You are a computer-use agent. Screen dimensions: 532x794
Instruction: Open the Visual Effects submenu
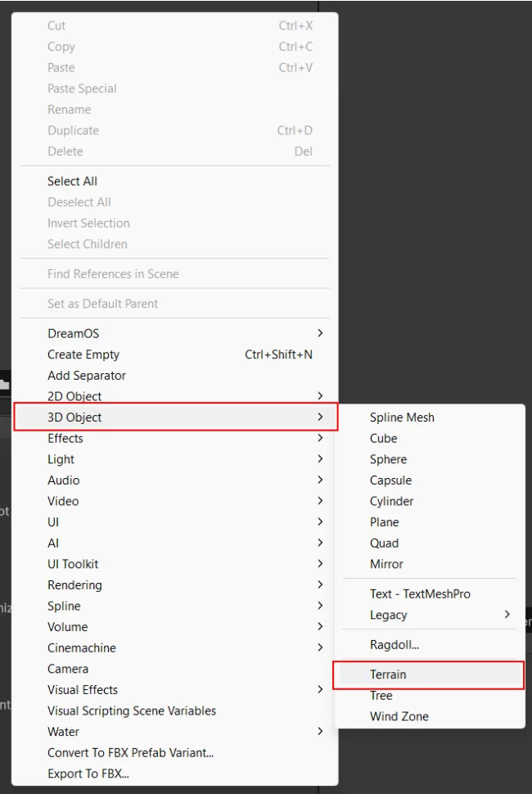[174, 690]
